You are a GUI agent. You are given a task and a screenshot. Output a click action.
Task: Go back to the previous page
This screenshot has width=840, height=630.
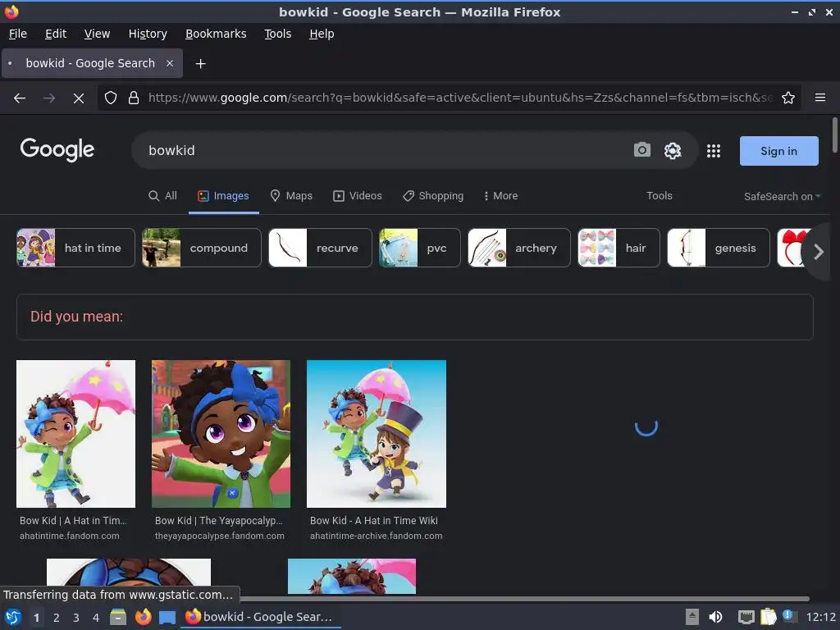click(20, 98)
